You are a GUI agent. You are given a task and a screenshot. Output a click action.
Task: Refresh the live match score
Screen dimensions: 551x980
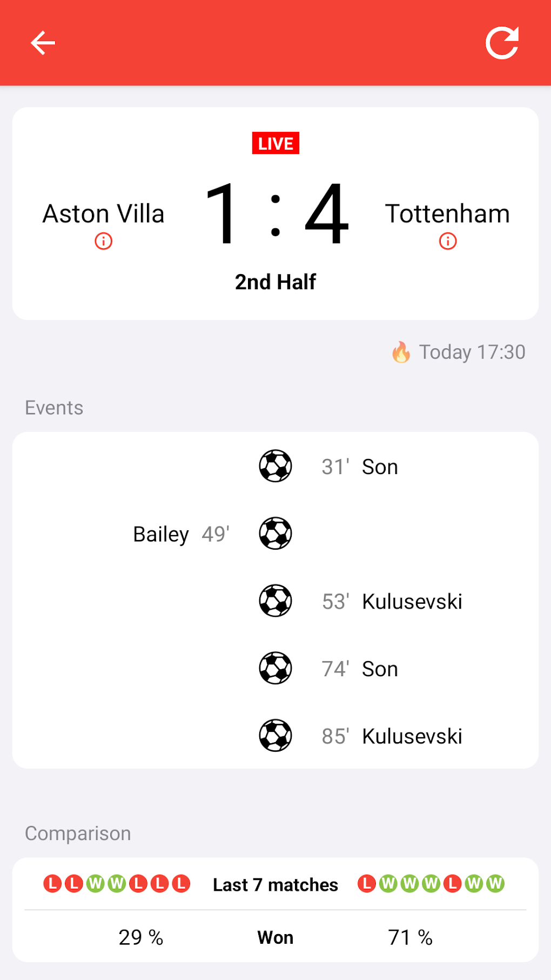(x=502, y=43)
